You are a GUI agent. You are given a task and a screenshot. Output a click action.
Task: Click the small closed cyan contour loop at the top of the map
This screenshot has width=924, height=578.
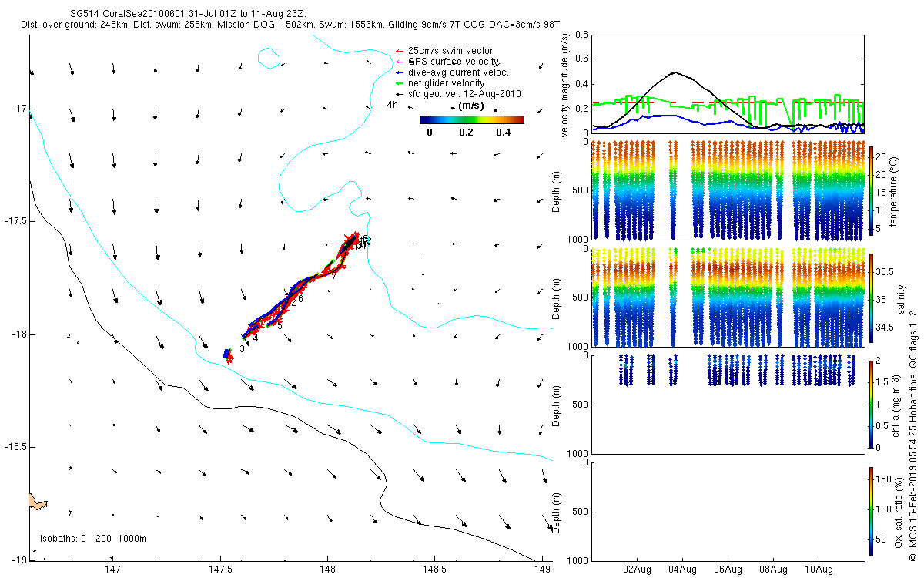[269, 57]
